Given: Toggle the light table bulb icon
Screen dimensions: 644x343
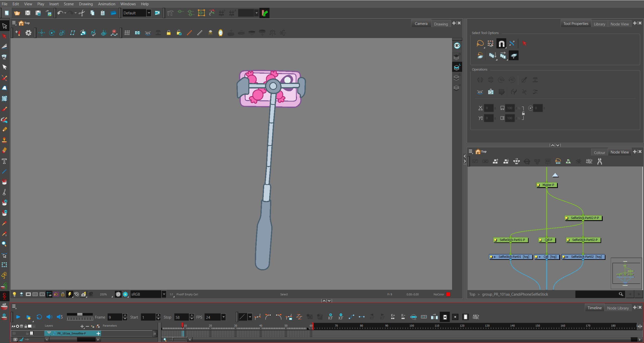Looking at the screenshot, I should point(14,294).
